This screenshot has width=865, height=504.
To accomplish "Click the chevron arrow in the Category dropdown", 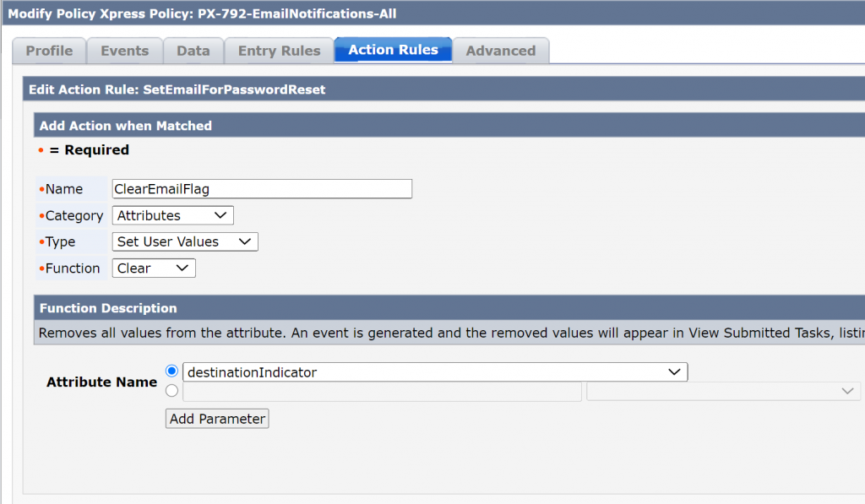I will [x=220, y=215].
